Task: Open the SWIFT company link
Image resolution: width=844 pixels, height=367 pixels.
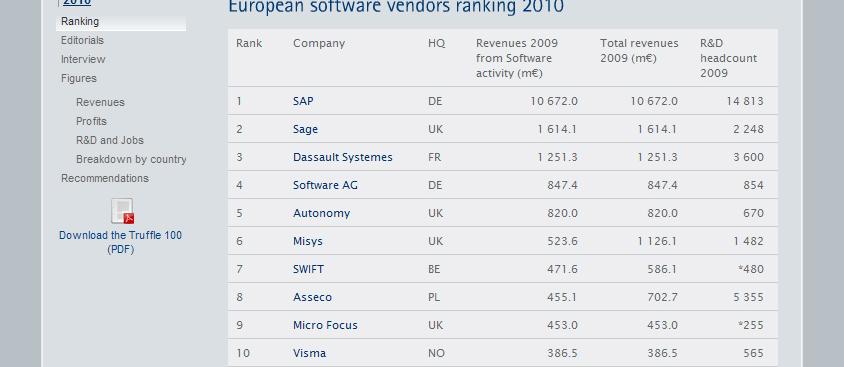Action: [308, 269]
